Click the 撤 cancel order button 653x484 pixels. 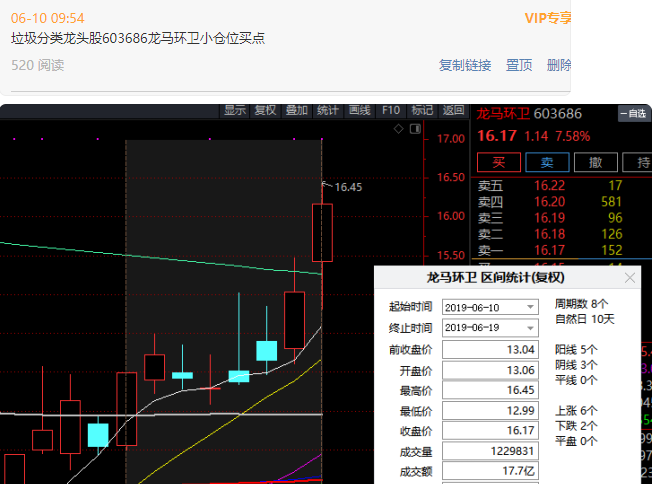[596, 162]
